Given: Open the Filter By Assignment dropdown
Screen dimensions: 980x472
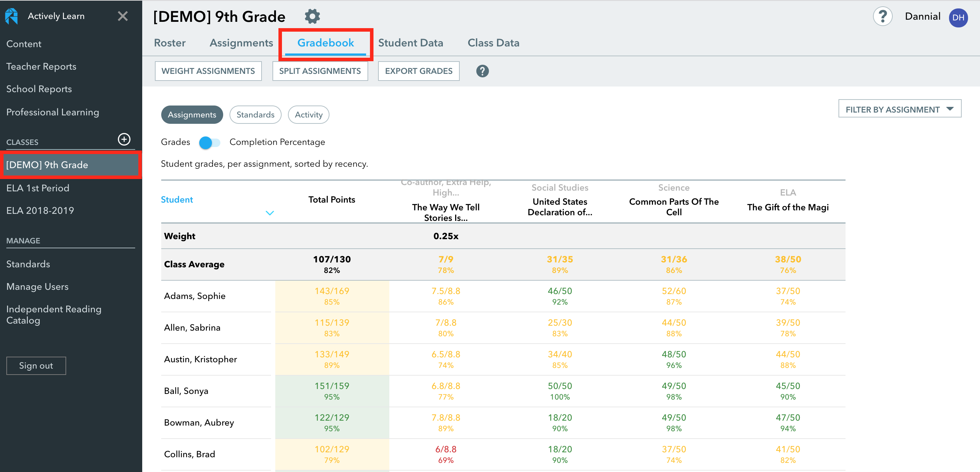Looking at the screenshot, I should tap(900, 109).
